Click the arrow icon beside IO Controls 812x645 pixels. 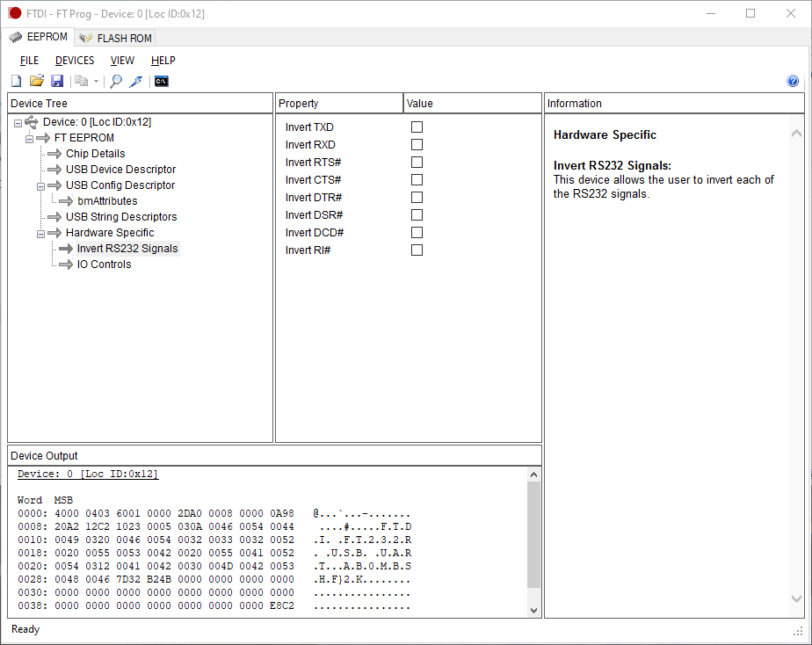click(66, 265)
